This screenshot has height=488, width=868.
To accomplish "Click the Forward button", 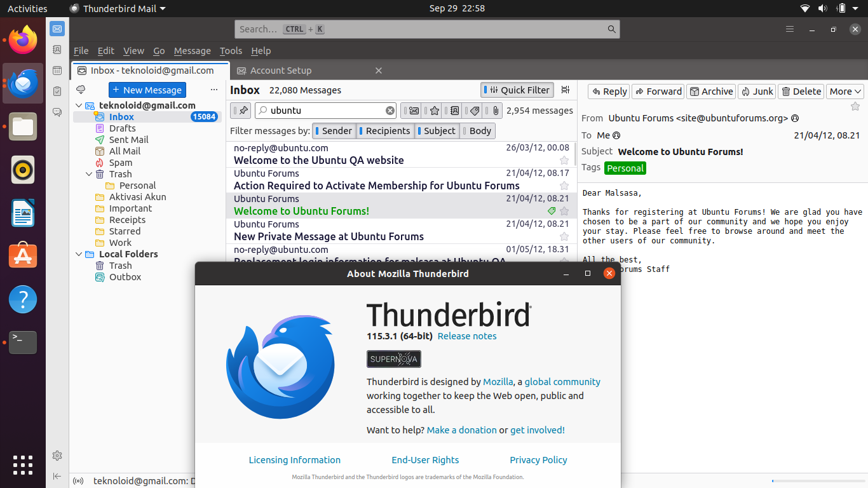I will point(658,91).
